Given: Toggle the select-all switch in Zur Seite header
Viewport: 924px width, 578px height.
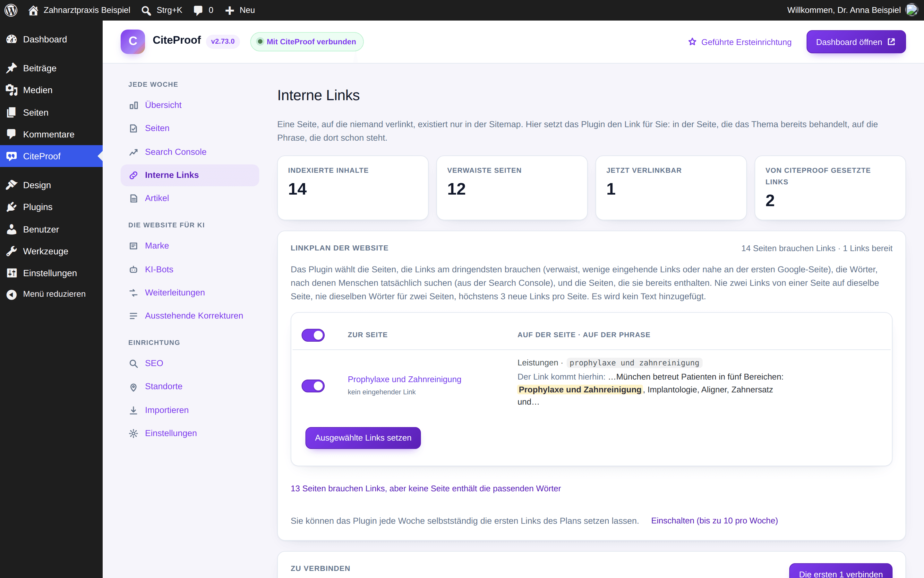Looking at the screenshot, I should click(x=313, y=335).
